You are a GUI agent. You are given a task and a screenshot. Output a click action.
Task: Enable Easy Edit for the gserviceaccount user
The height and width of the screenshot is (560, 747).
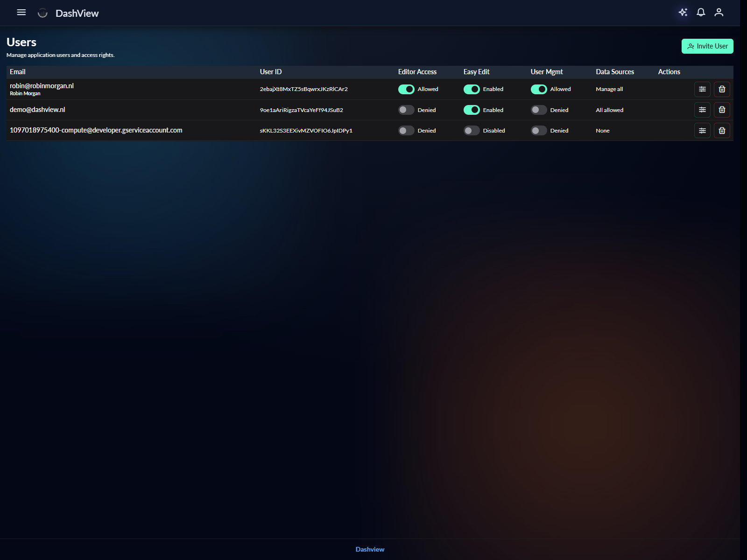pyautogui.click(x=472, y=131)
